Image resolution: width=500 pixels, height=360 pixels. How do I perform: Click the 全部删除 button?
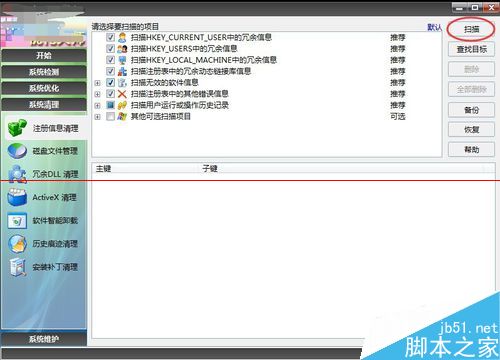(471, 89)
